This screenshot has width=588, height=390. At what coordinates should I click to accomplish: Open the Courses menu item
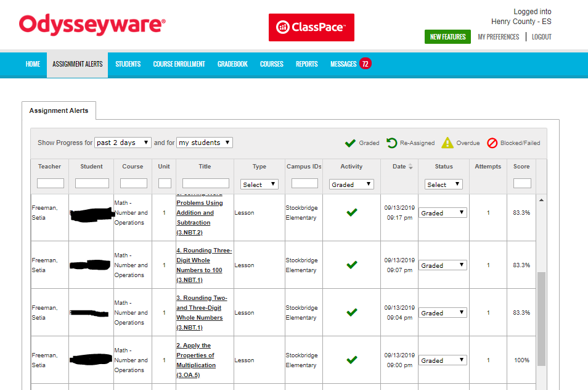[271, 64]
